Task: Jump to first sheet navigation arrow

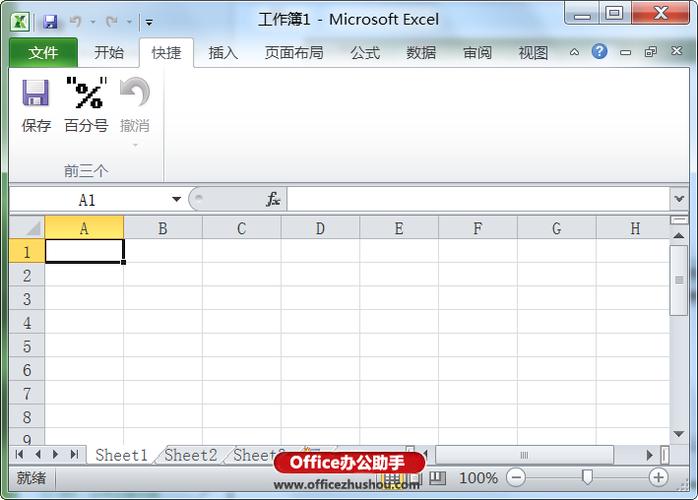Action: tap(19, 455)
